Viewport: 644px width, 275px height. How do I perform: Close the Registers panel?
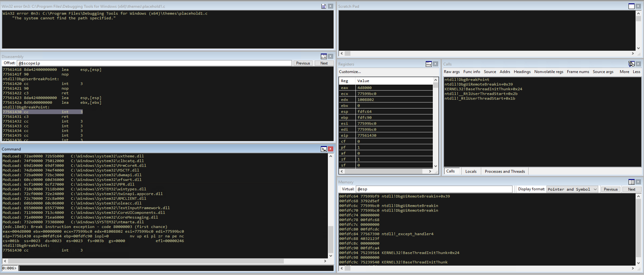click(x=435, y=64)
